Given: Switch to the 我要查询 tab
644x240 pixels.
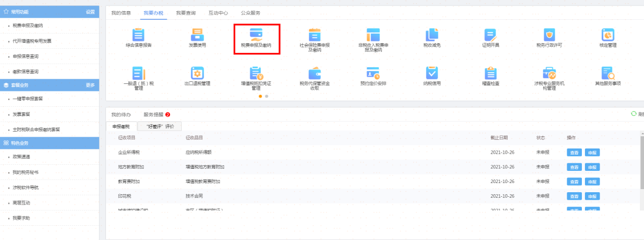Looking at the screenshot, I should click(186, 13).
